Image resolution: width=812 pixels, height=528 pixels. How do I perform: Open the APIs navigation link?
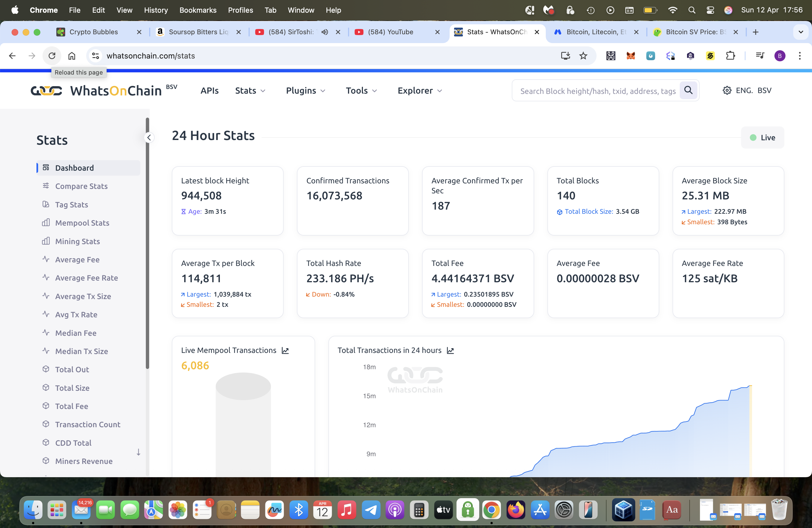(209, 90)
